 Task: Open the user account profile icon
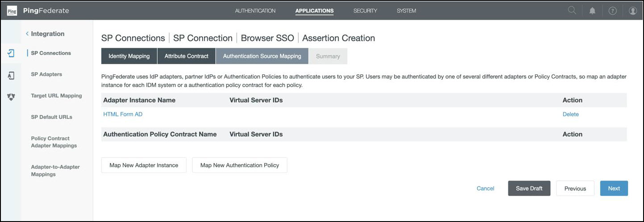[x=632, y=11]
